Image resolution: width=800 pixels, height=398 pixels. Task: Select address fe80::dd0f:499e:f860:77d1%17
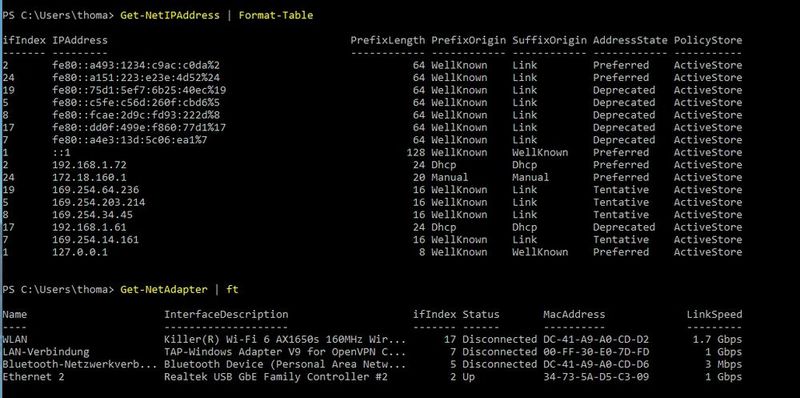[x=139, y=128]
